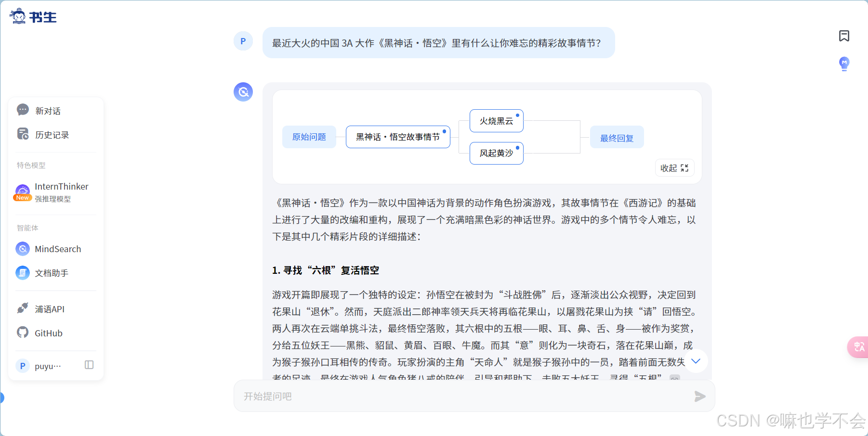Screen dimensions: 868x436
Task: Click the GitHub octocat icon
Action: (23, 332)
